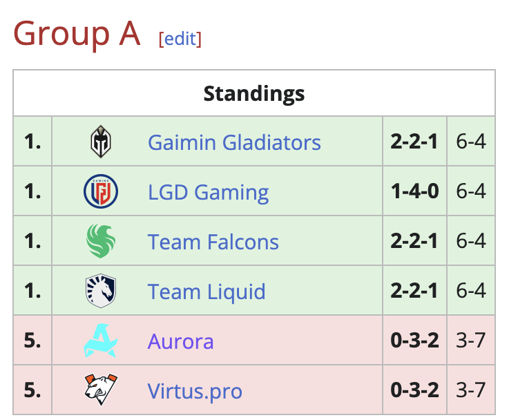Click Virtus.pro's 0-3-2 series record
This screenshot has width=518, height=420.
pos(414,391)
